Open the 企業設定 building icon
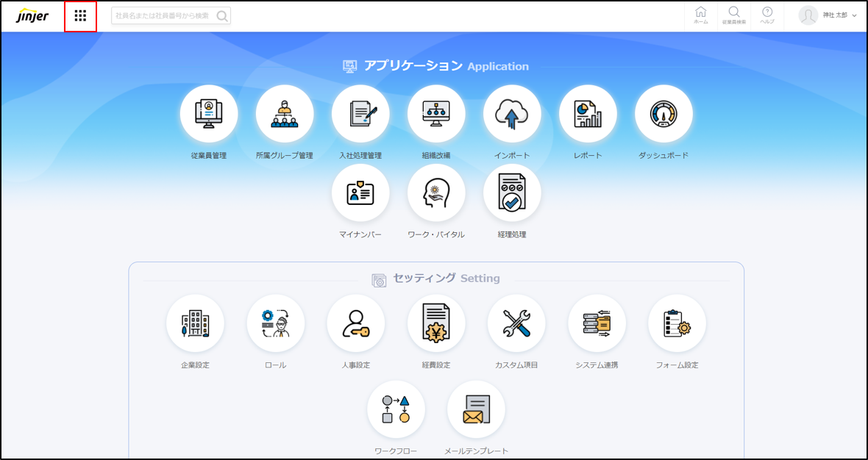 tap(196, 323)
